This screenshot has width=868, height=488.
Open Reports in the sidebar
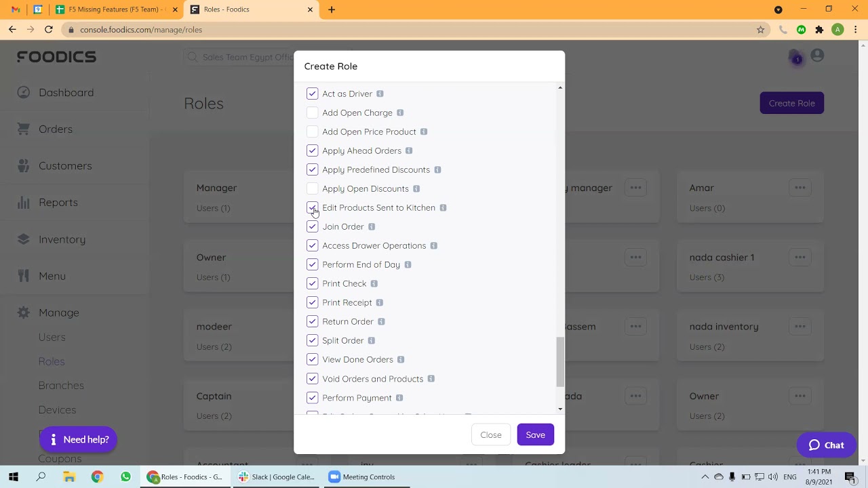click(58, 203)
